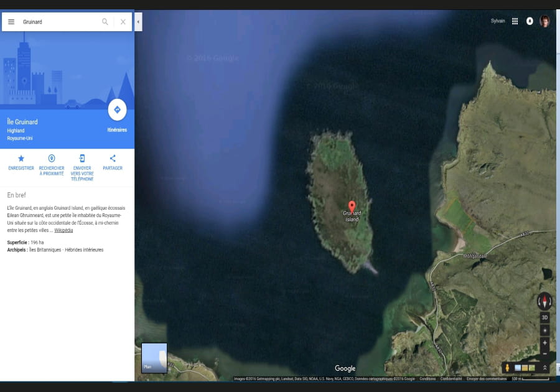Open the Conditions link

coord(427,379)
